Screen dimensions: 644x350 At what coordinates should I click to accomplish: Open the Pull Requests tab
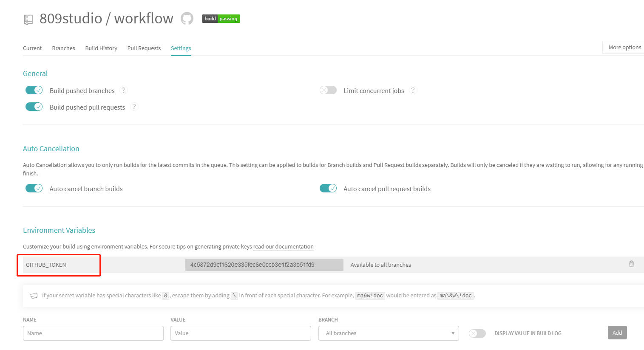tap(144, 48)
